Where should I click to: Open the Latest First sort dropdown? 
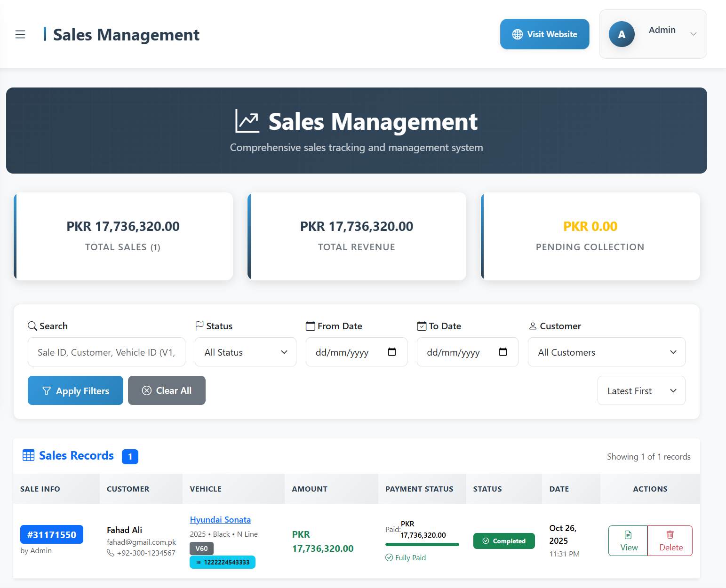[641, 390]
